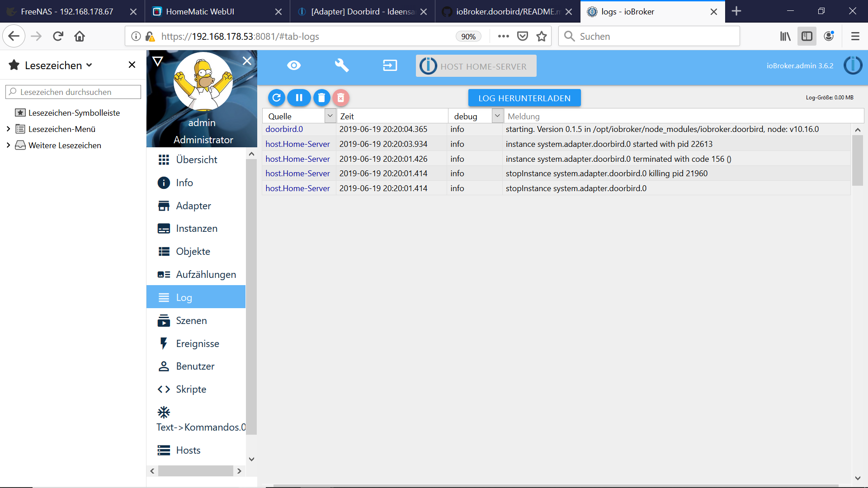Viewport: 868px width, 488px height.
Task: Toggle the eye visibility icon in the header
Action: pyautogui.click(x=294, y=66)
